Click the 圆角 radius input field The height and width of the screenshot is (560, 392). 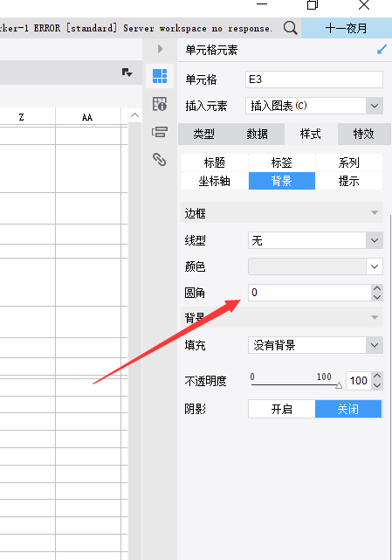(310, 293)
